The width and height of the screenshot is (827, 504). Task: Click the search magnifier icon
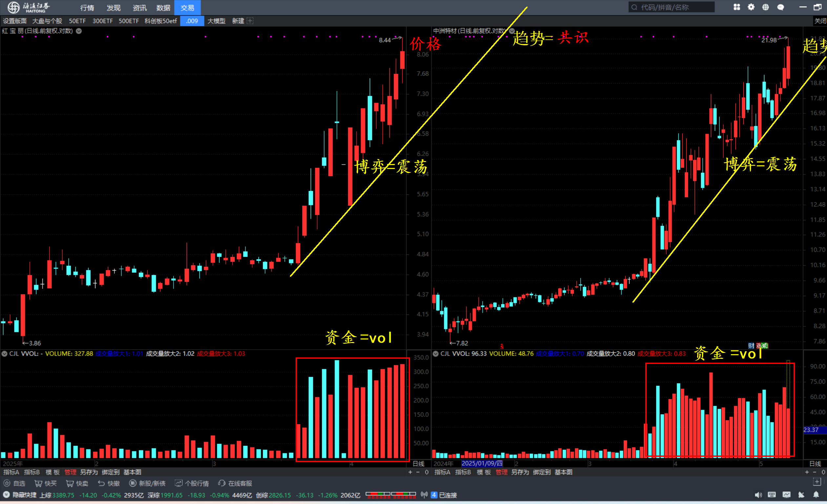click(x=634, y=7)
